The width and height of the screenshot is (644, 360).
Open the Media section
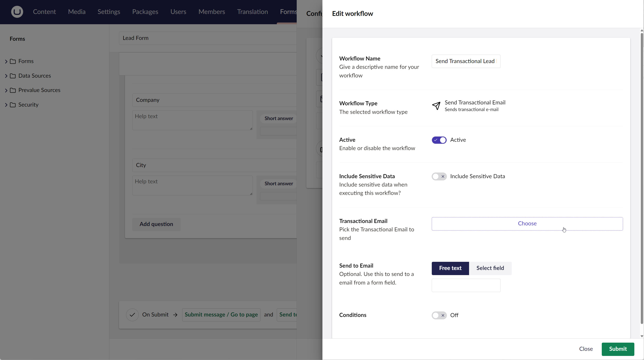77,12
